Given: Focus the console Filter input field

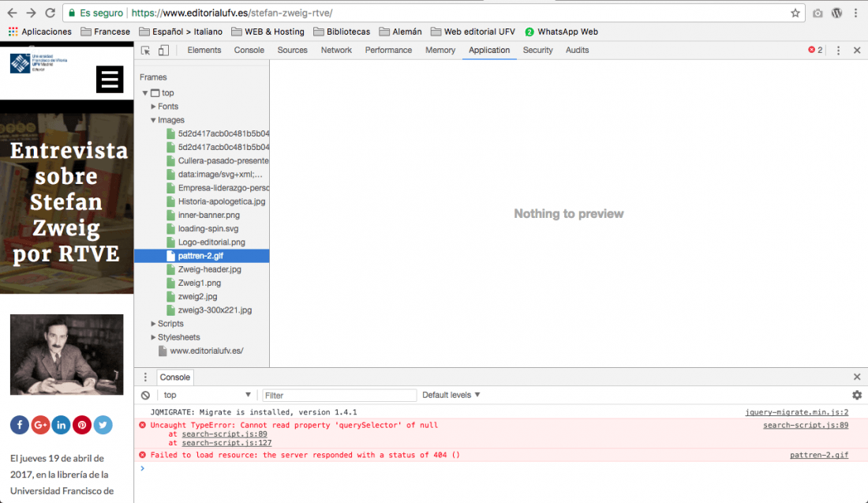Looking at the screenshot, I should coord(339,395).
